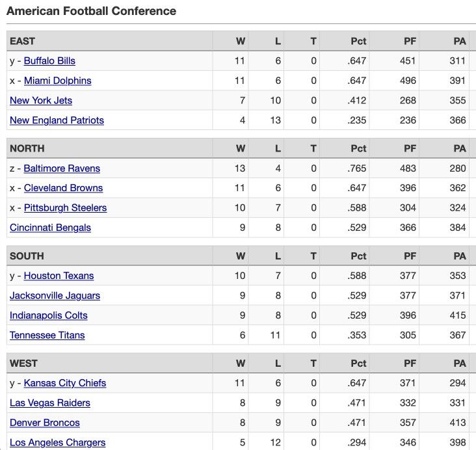This screenshot has height=450, width=476.
Task: Click the PF column header in SOUTH table
Action: 410,256
